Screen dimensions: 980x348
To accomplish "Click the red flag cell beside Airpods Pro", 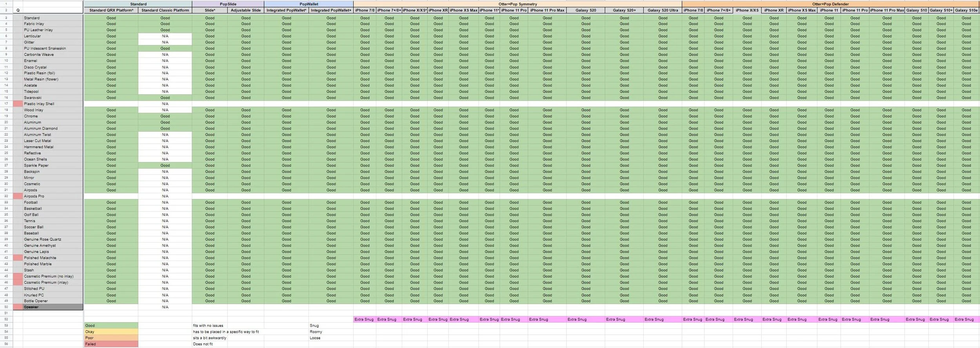I will tap(18, 196).
